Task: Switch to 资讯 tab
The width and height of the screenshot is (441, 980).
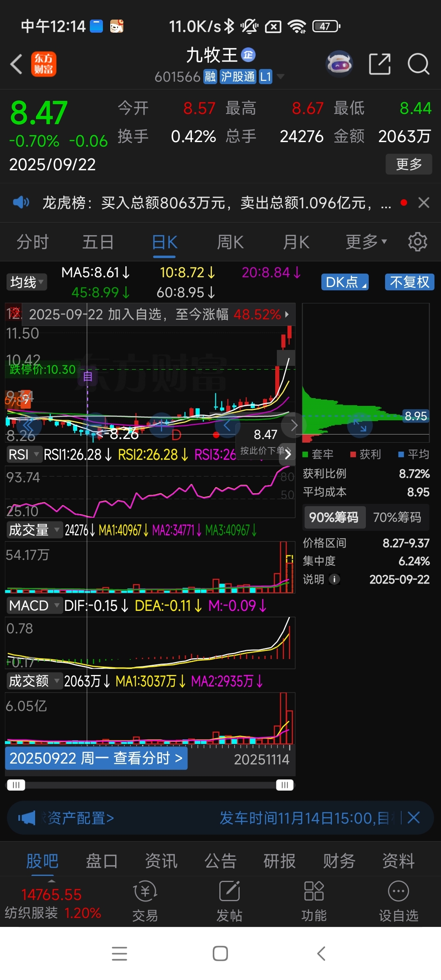Action: coord(161,861)
